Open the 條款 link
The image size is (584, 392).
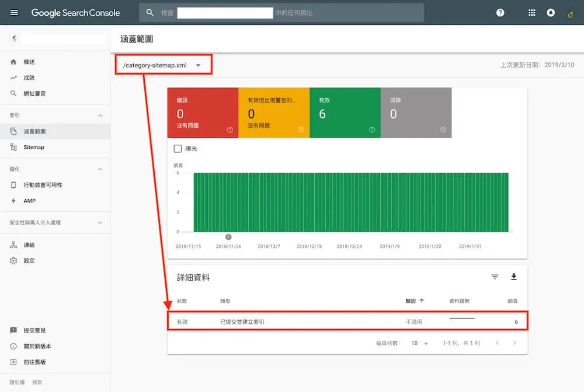click(x=37, y=382)
